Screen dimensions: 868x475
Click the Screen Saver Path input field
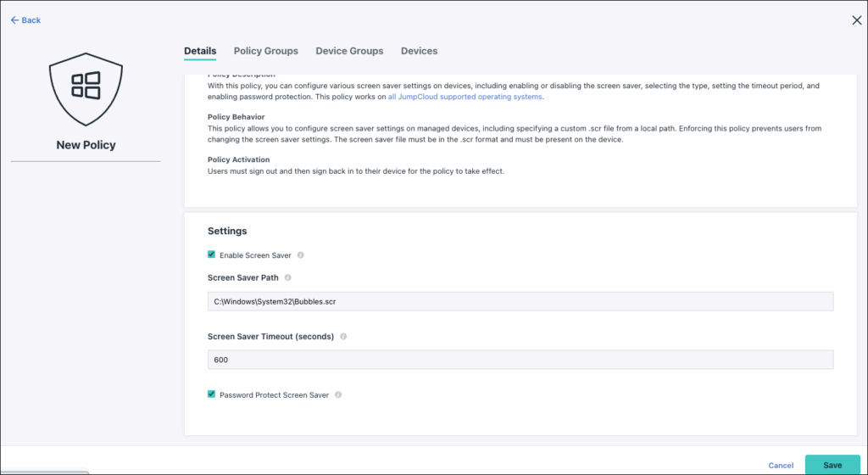pos(520,302)
